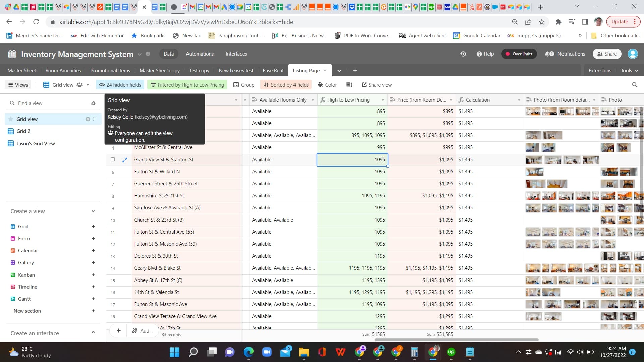Image resolution: width=644 pixels, height=362 pixels.
Task: Expand the Create an interface section
Action: (93, 333)
